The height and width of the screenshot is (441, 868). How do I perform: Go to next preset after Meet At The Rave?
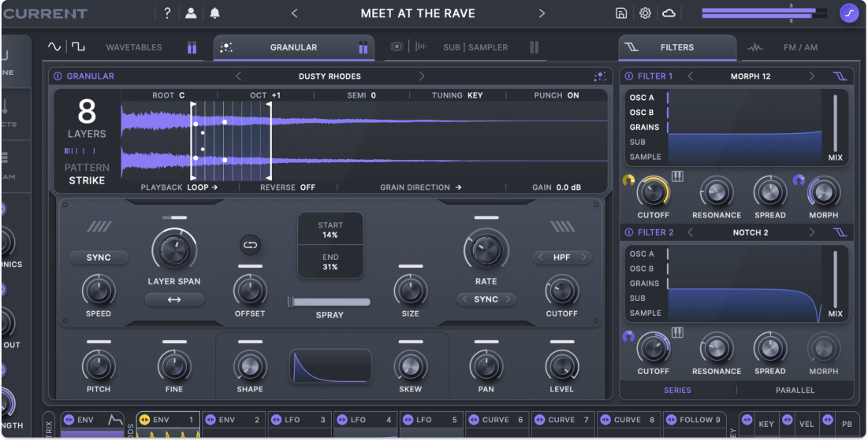542,13
